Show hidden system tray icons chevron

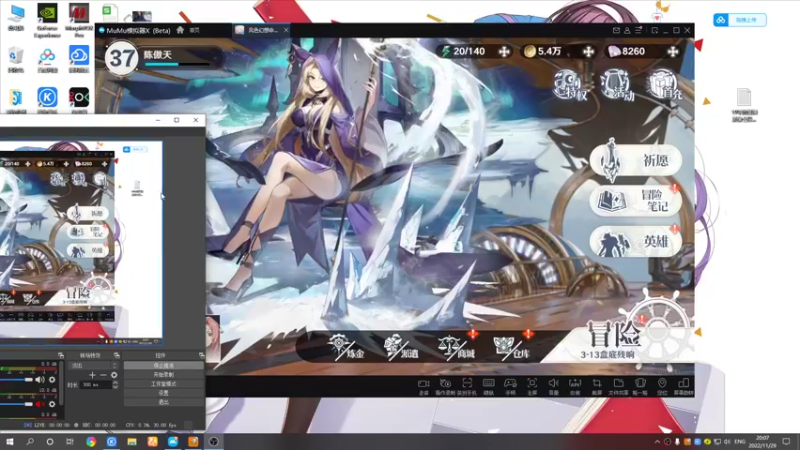(657, 442)
